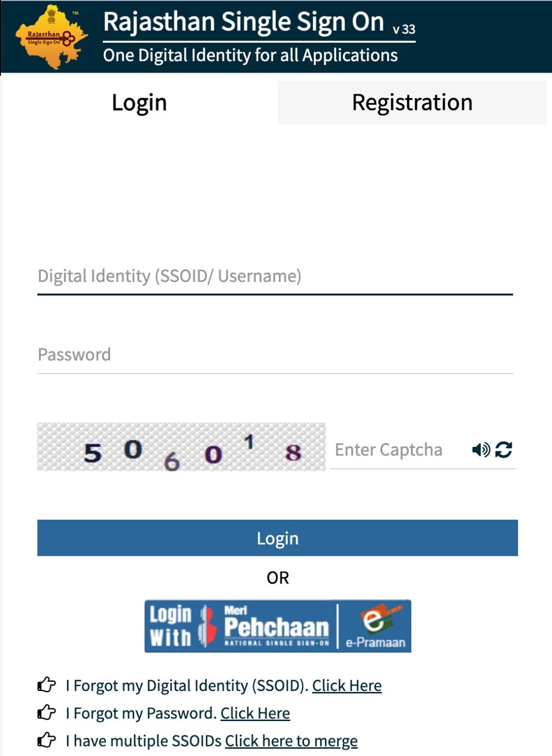Screen dimensions: 552x756
Task: Open Login with Meri Pehchaan
Action: pos(277,626)
